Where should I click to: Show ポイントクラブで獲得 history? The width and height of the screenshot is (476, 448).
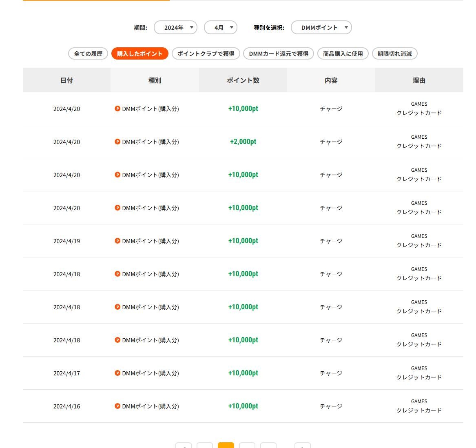[x=206, y=54]
